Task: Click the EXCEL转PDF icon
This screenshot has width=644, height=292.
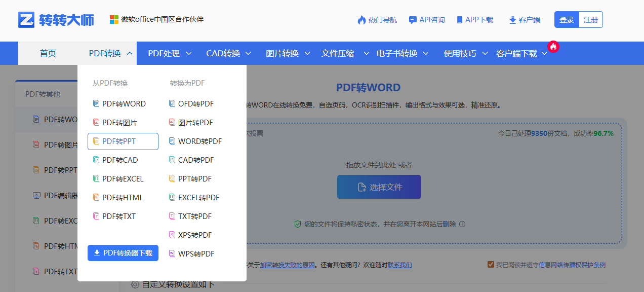Action: pos(172,197)
